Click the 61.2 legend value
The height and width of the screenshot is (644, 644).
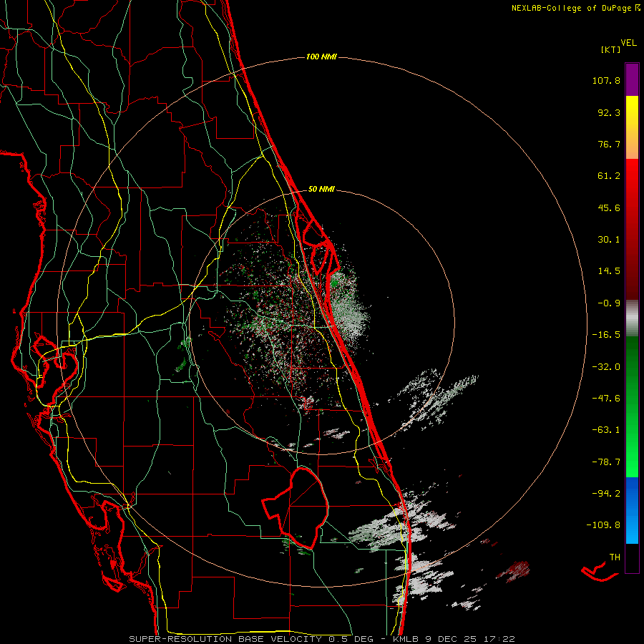pyautogui.click(x=609, y=176)
